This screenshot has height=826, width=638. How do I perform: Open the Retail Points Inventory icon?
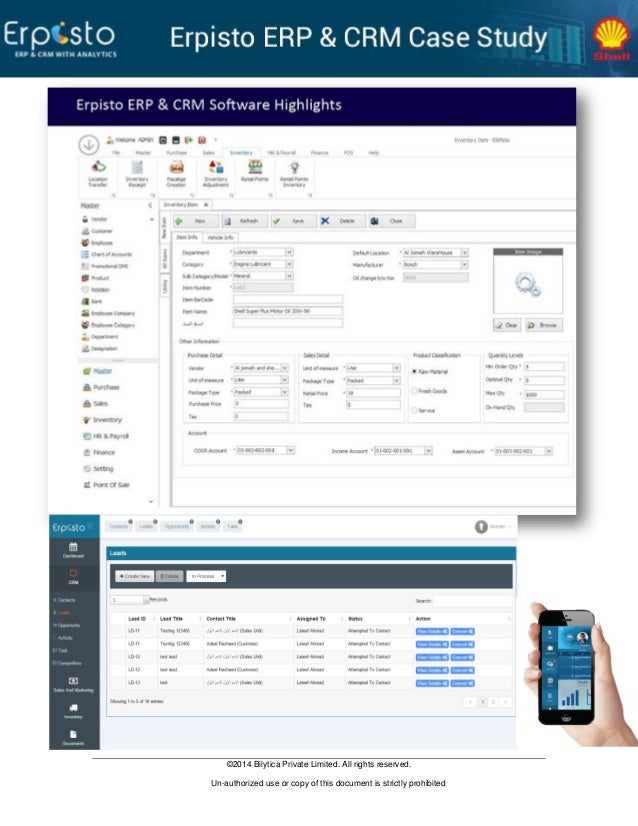(294, 173)
